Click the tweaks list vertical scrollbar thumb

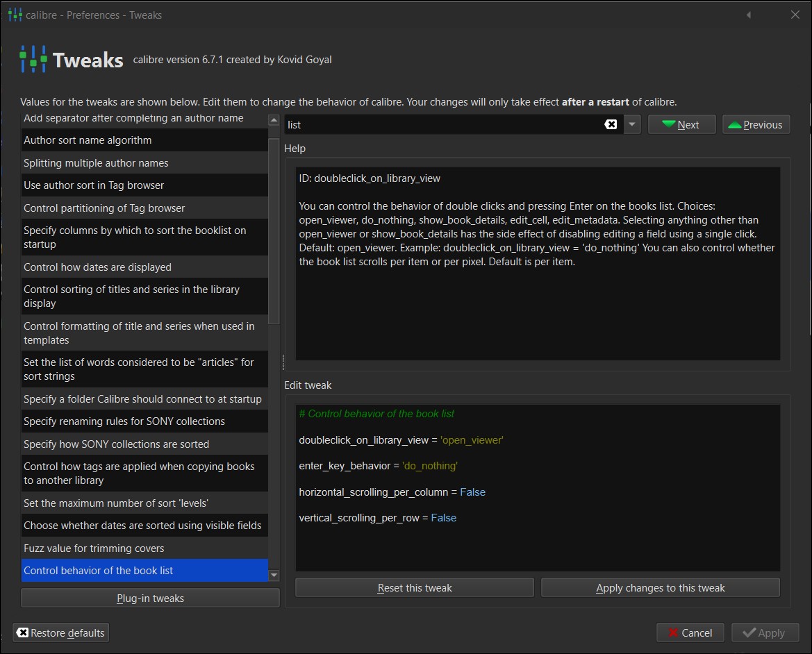(x=274, y=230)
